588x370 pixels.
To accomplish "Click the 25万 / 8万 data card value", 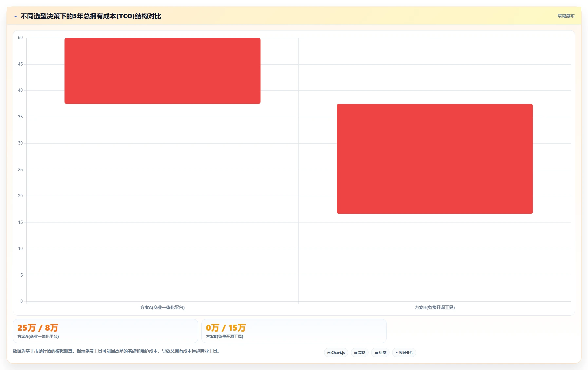I will 38,328.
